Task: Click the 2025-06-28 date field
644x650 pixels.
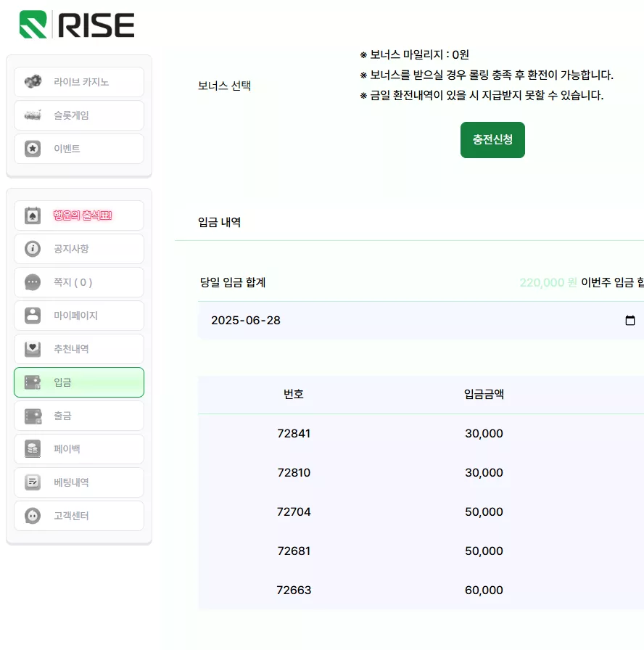Action: pos(421,321)
